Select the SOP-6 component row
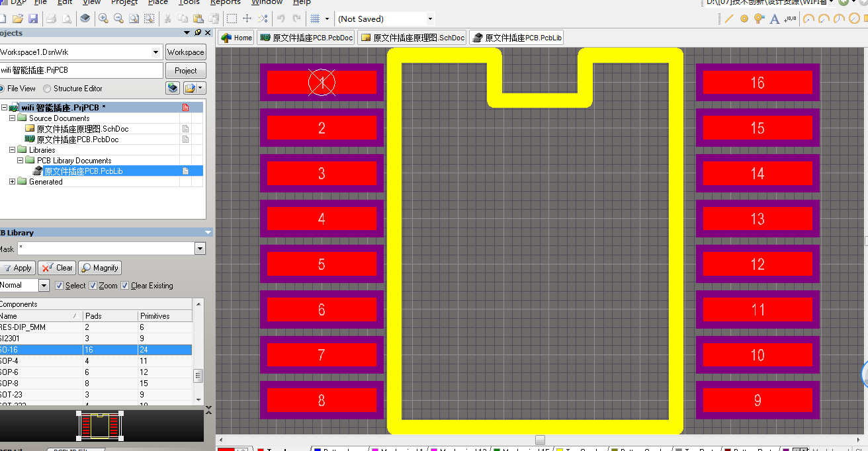The width and height of the screenshot is (868, 451). (x=96, y=372)
